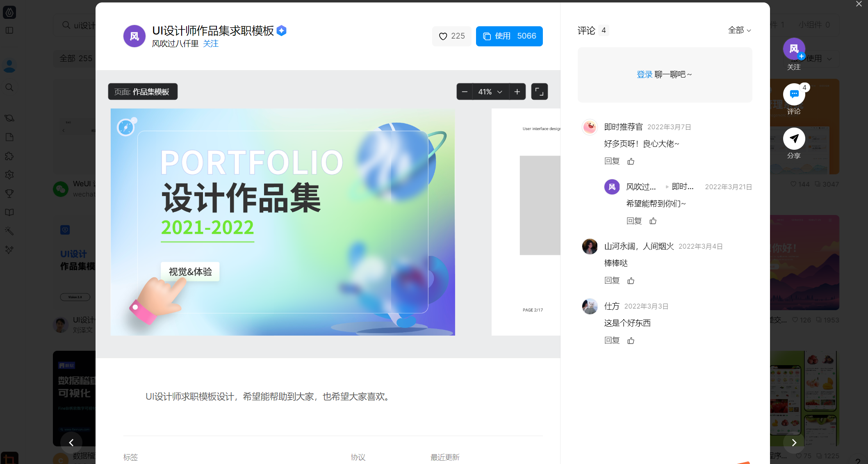Enter fullscreen preview mode

point(540,92)
